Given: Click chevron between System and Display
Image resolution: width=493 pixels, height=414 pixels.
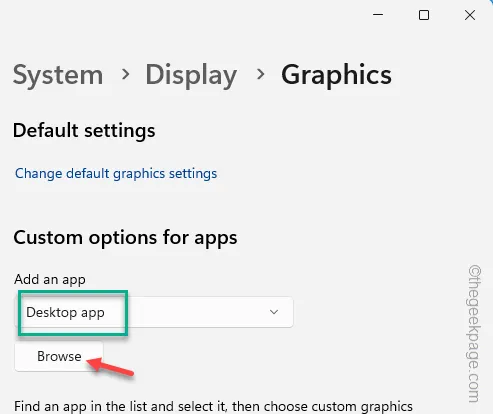Looking at the screenshot, I should (x=125, y=74).
